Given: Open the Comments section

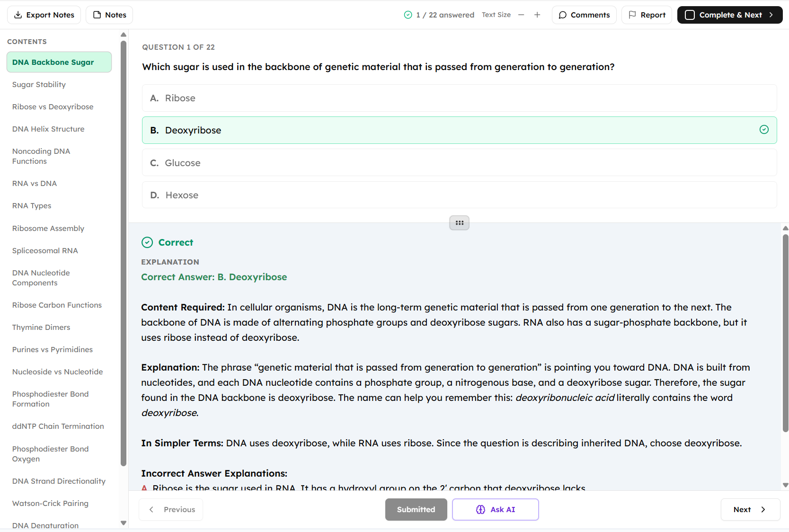Looking at the screenshot, I should tap(584, 15).
